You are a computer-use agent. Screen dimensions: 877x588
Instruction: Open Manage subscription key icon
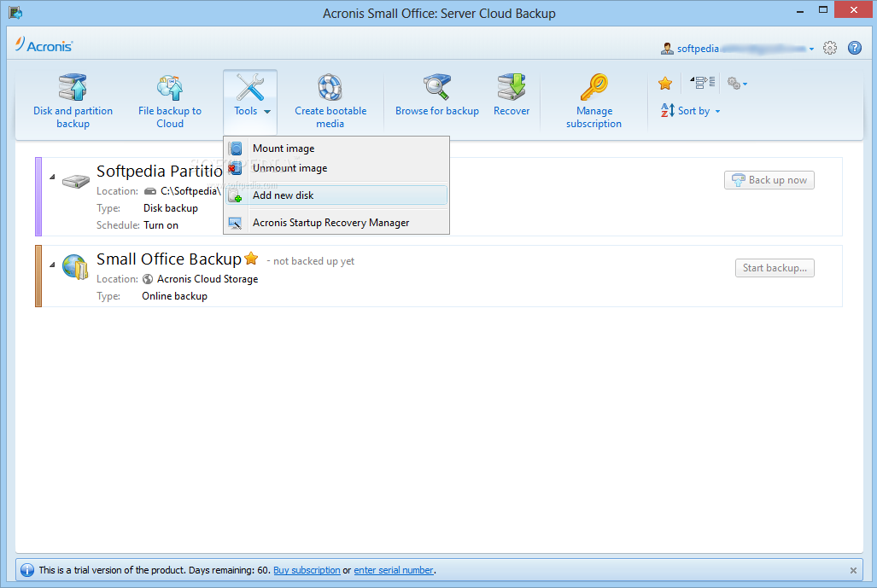594,87
